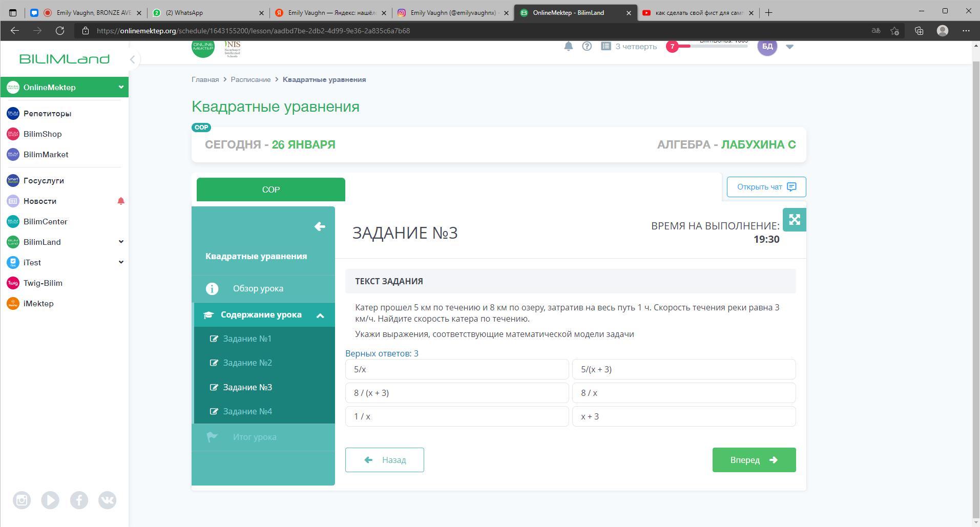This screenshot has width=980, height=527.
Task: Click the Вперед button
Action: pyautogui.click(x=754, y=460)
